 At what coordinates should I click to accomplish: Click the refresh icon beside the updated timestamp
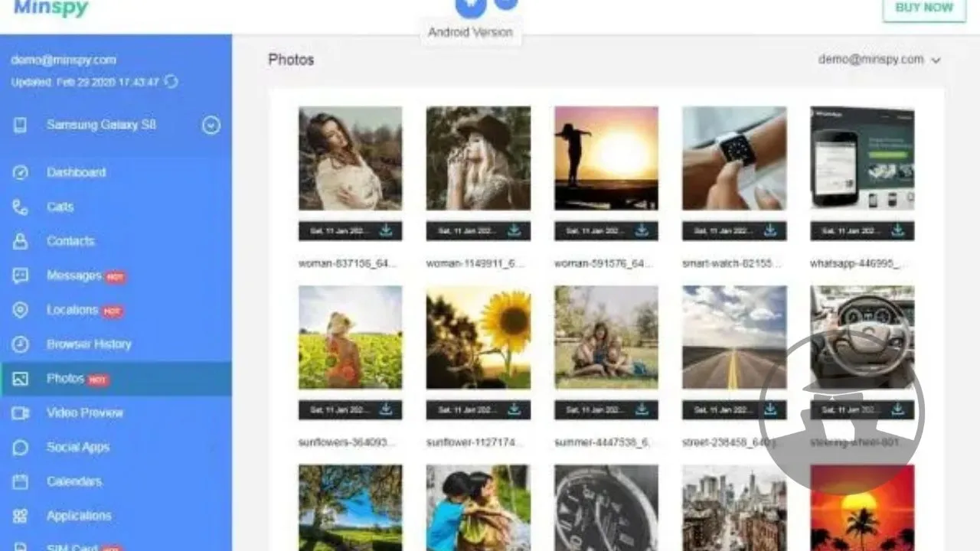click(171, 81)
